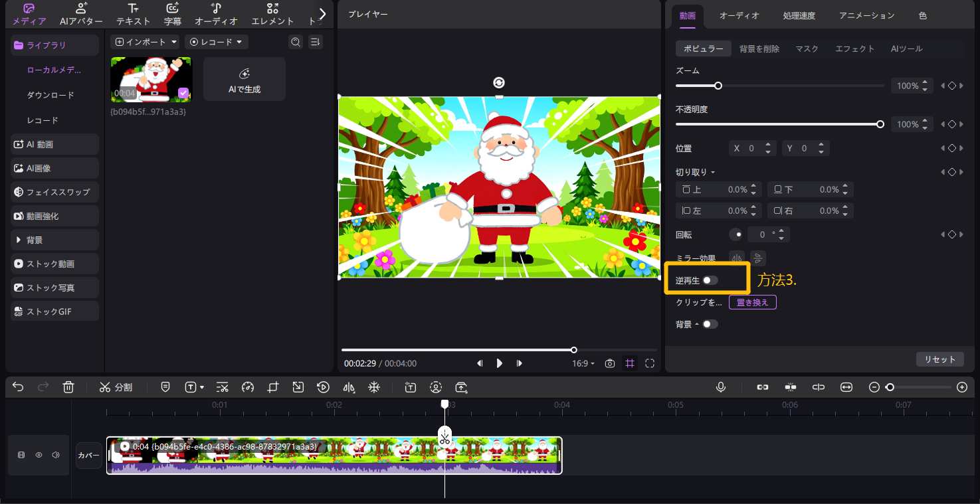This screenshot has height=504, width=980.
Task: Click the freeze frame snowflake icon
Action: (x=374, y=387)
